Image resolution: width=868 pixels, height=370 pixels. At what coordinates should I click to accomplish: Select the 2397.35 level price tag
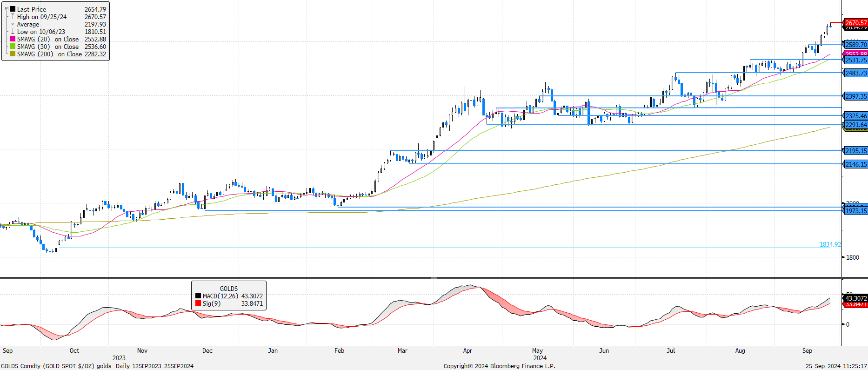855,96
